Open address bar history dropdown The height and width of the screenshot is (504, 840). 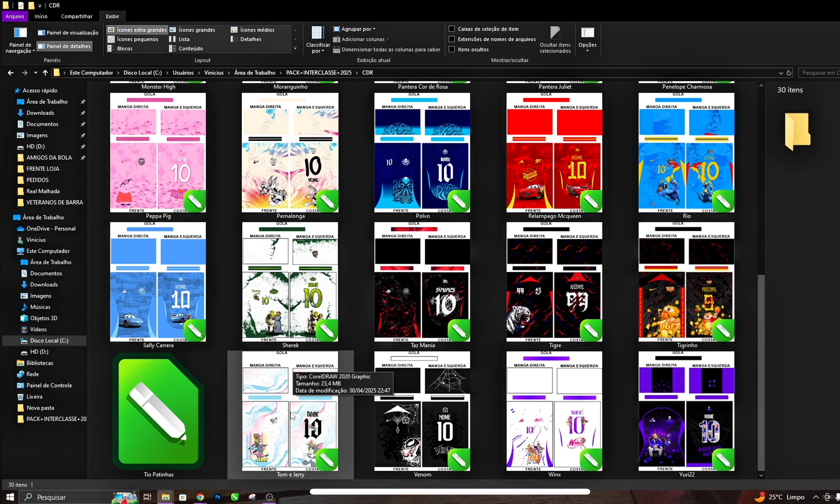pos(781,73)
